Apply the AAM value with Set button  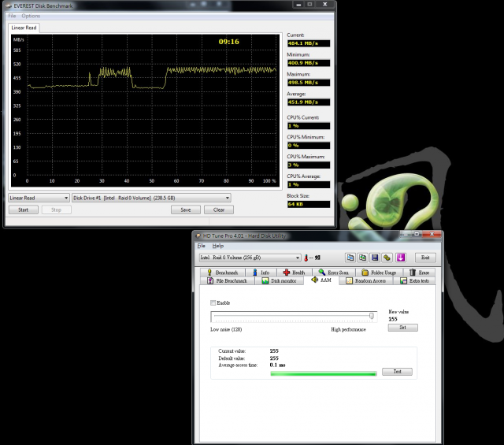pos(402,328)
